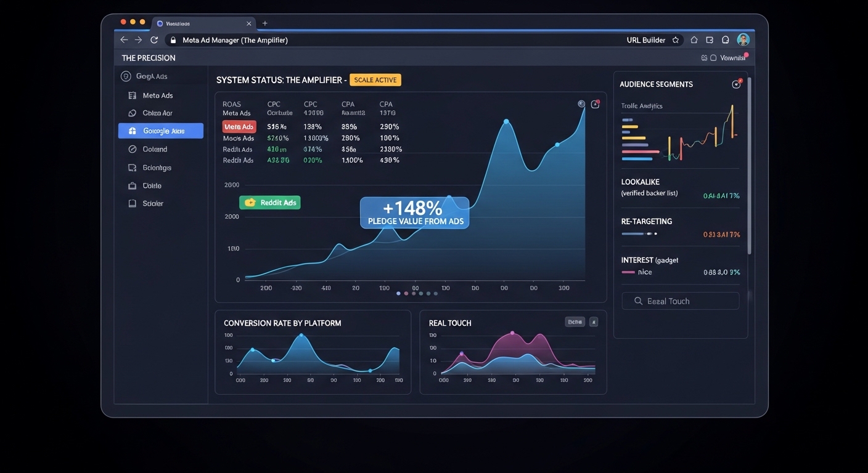Go to the browser home icon
Screen dimensions: 868x473
pos(694,40)
